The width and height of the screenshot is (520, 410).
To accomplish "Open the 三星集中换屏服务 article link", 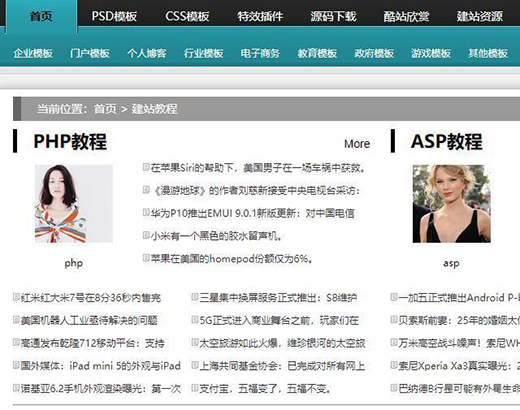I will pos(278,298).
